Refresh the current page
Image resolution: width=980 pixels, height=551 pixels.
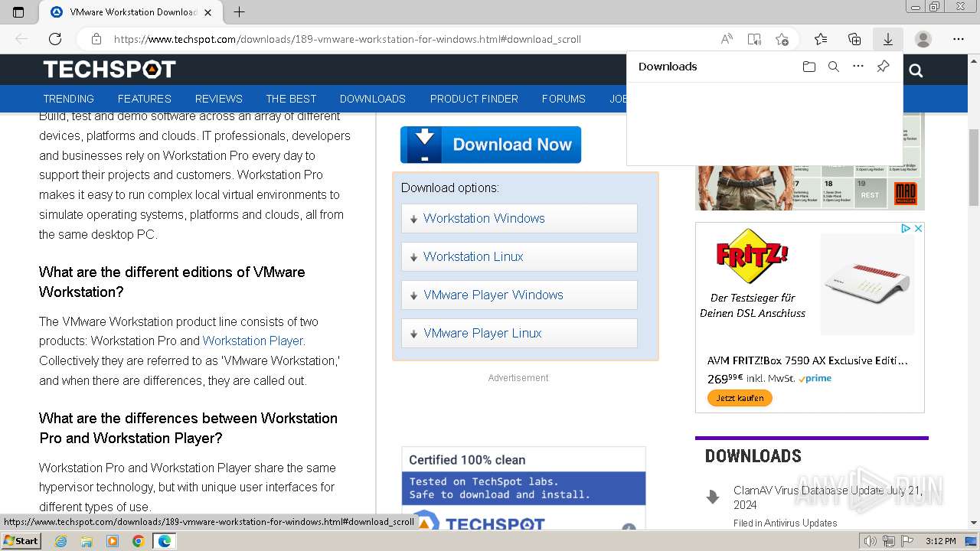55,39
